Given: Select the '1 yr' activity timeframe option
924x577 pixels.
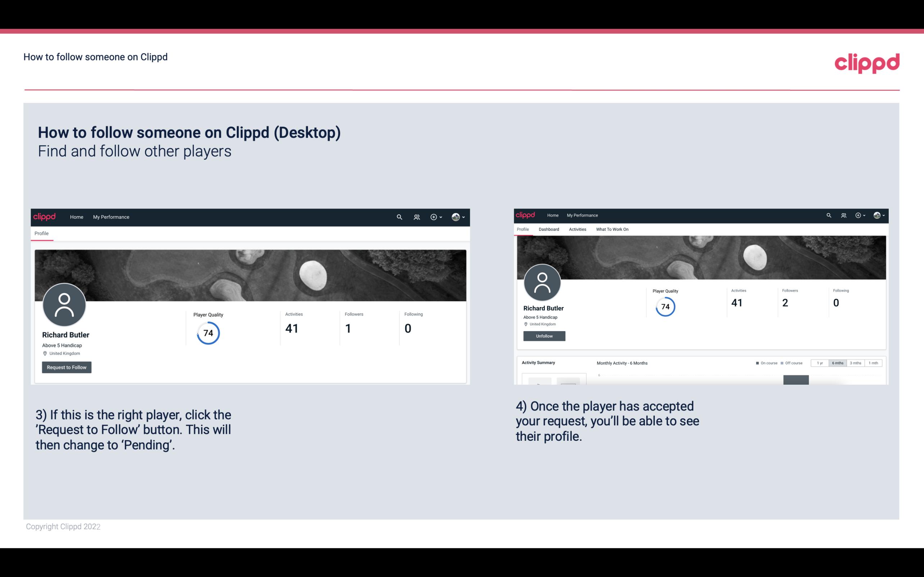Looking at the screenshot, I should [820, 362].
